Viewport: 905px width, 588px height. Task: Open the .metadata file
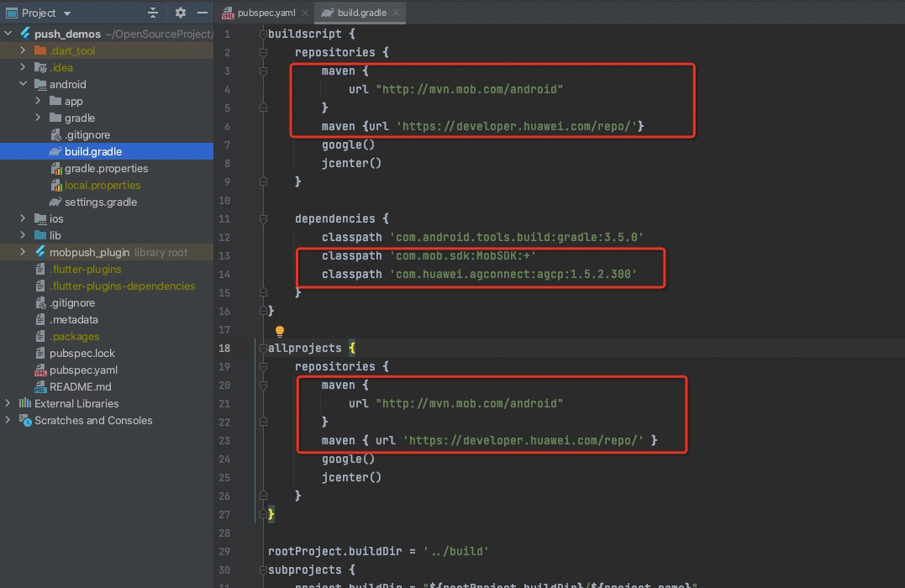[x=73, y=319]
